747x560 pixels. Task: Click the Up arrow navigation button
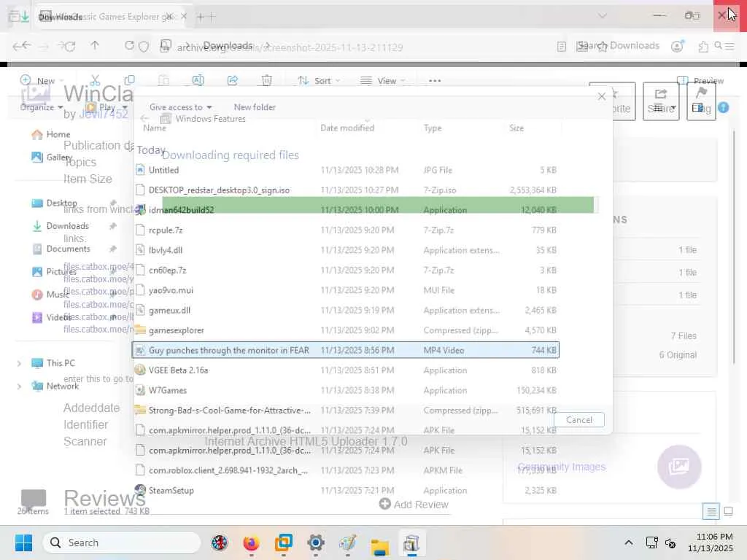[x=95, y=46]
